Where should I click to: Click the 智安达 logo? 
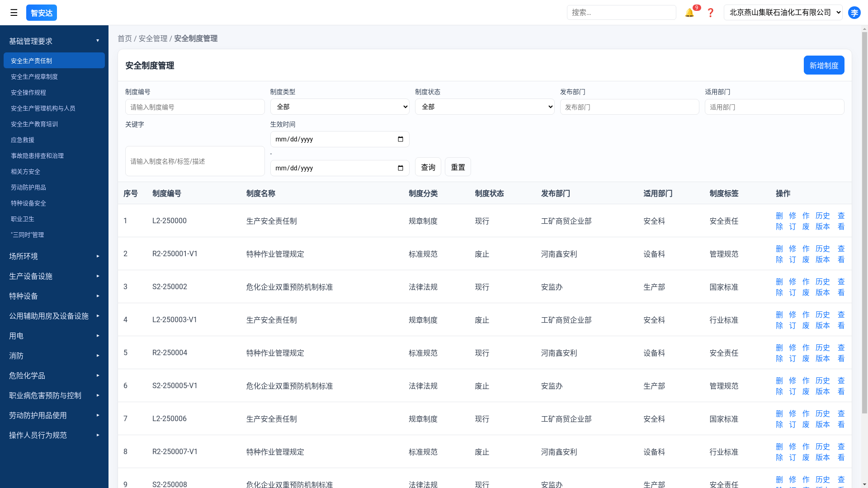coord(42,13)
